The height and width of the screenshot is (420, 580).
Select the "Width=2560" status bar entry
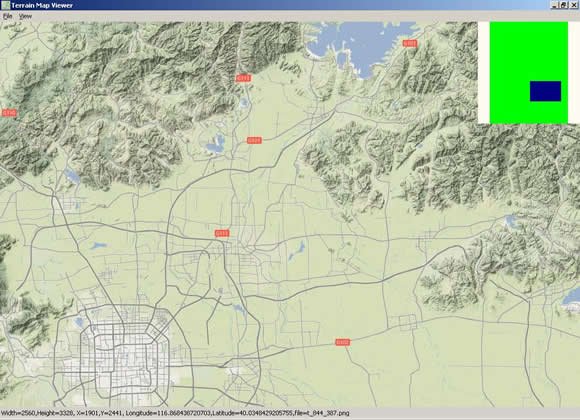tap(18, 413)
